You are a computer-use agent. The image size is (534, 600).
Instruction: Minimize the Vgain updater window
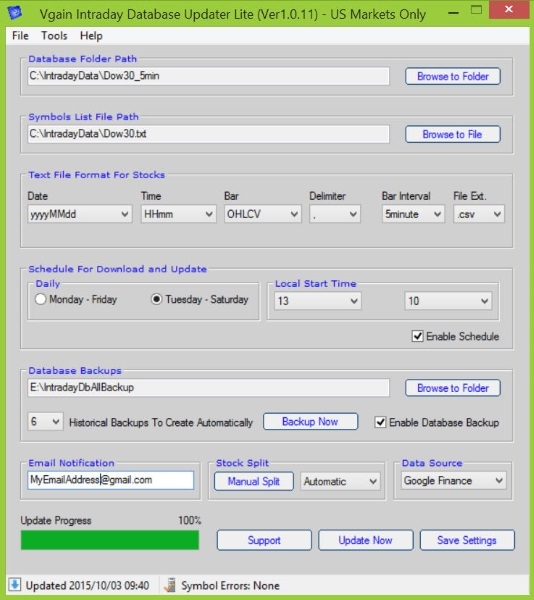453,13
